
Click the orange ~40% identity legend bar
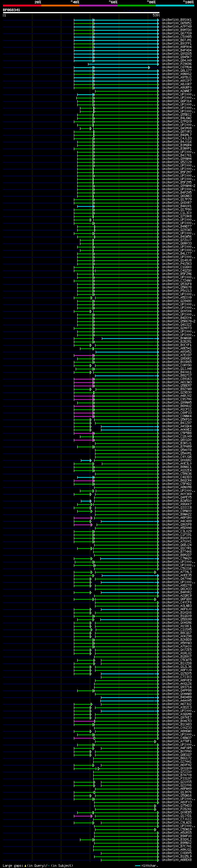coord(60,6)
